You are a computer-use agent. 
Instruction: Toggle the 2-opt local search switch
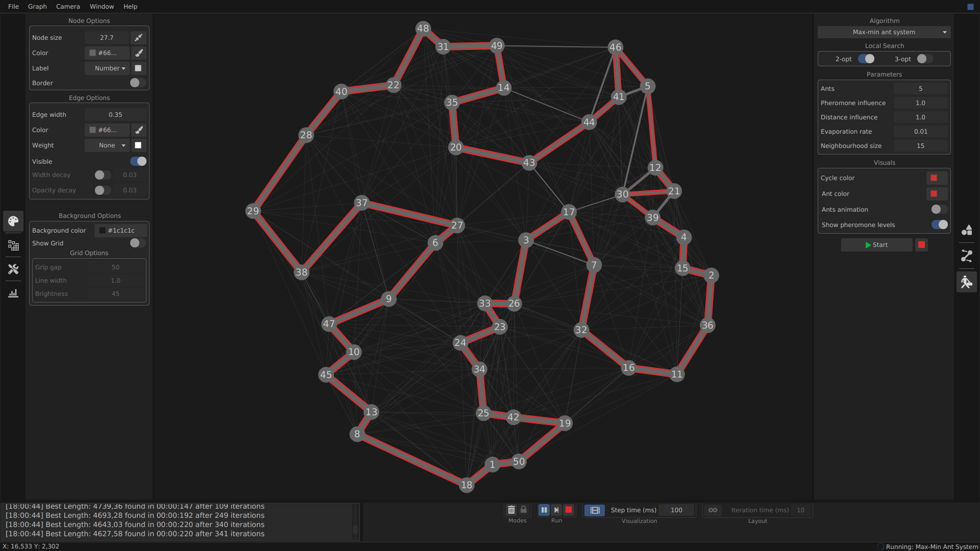pos(866,59)
